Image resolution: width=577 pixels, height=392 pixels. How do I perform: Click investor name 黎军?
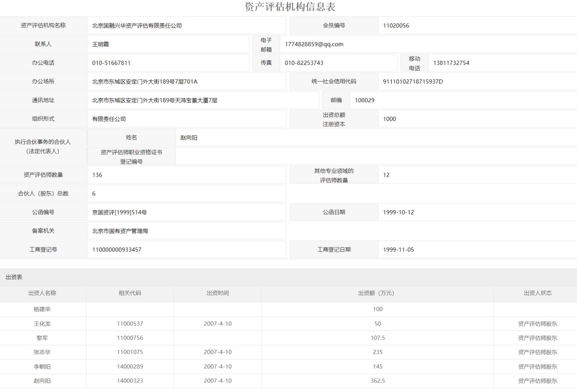tap(42, 338)
